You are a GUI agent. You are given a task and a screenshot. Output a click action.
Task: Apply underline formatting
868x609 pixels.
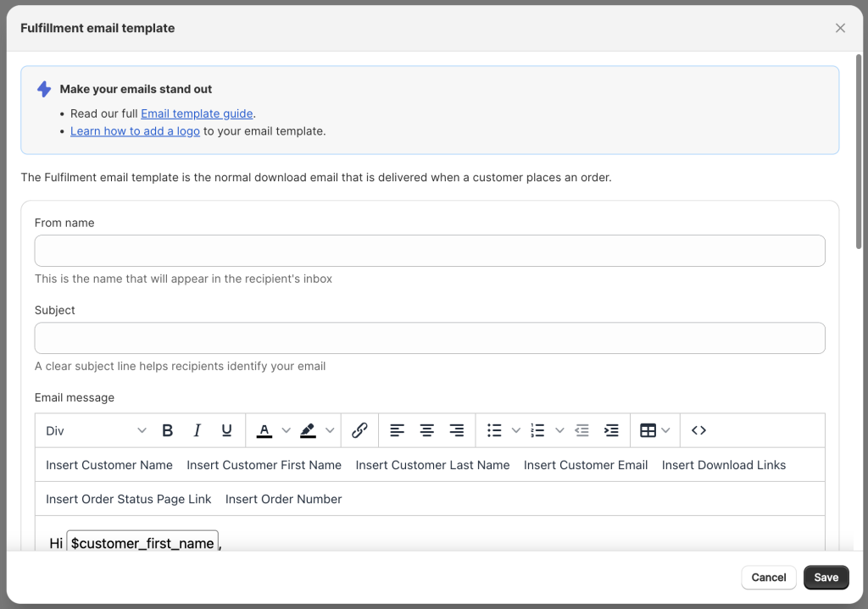pos(226,430)
